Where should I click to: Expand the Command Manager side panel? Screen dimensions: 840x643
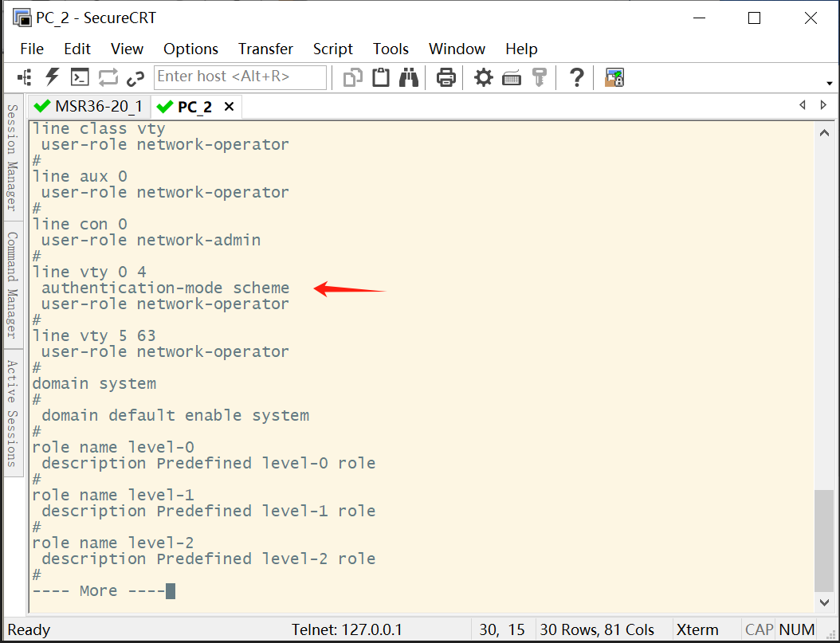13,284
